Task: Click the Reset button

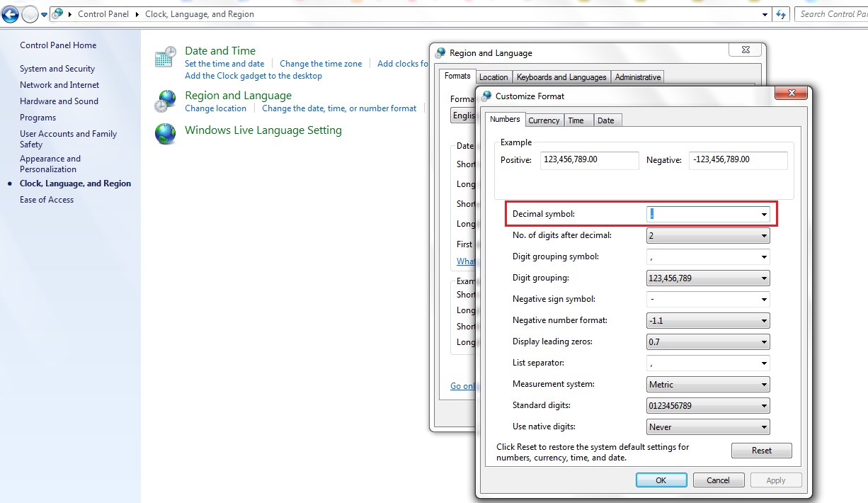Action: click(762, 451)
